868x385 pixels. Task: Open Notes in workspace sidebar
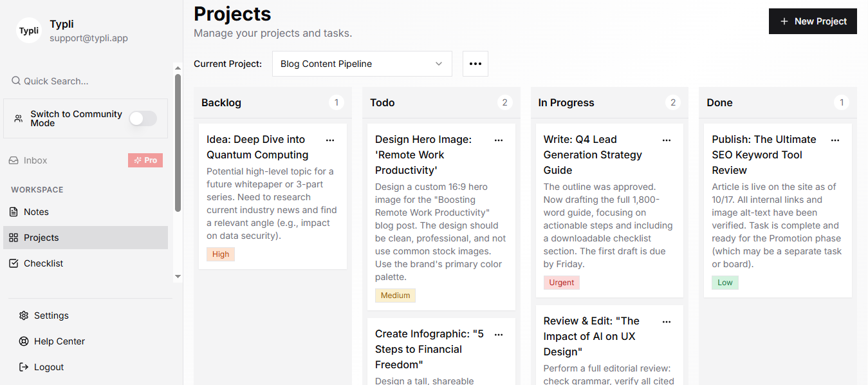36,212
